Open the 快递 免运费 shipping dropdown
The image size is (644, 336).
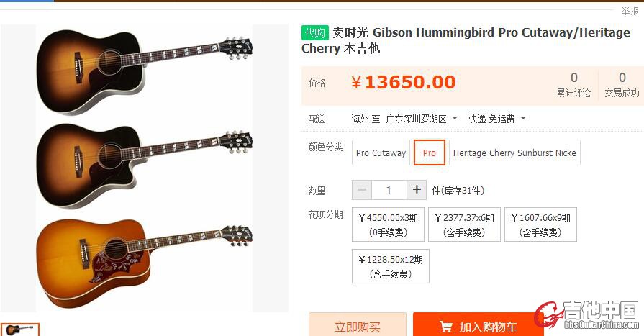pyautogui.click(x=497, y=119)
